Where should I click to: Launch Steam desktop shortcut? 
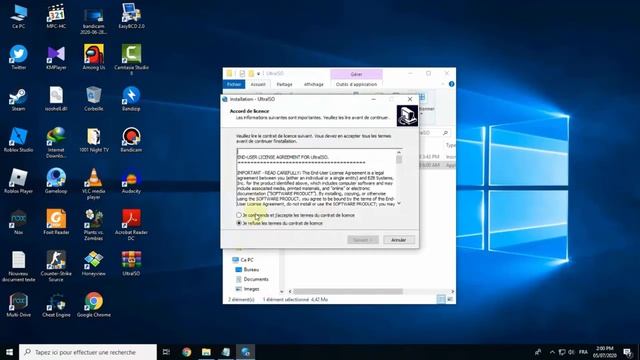[18, 99]
